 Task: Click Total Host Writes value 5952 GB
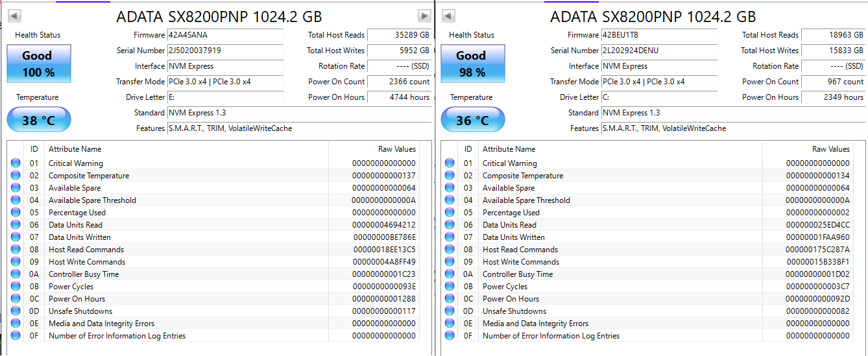400,51
